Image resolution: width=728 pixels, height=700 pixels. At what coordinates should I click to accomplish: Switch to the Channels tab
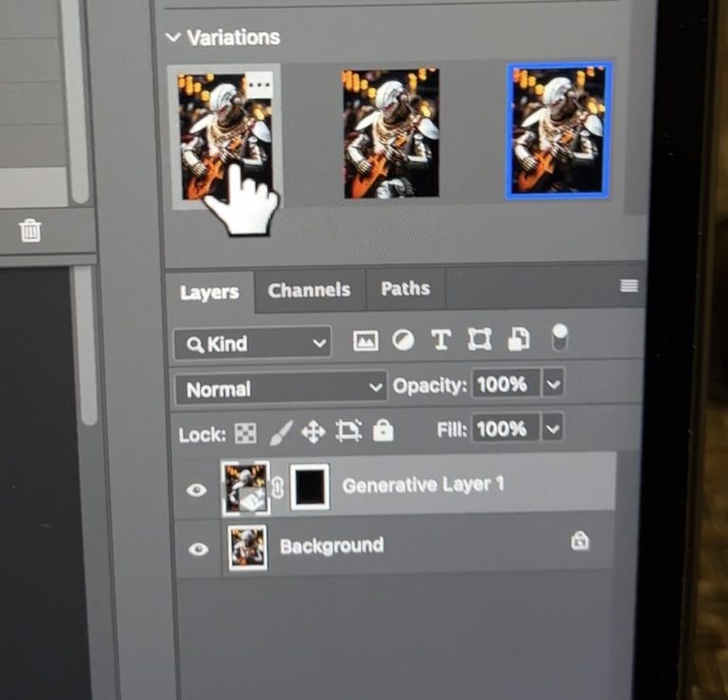click(x=309, y=290)
